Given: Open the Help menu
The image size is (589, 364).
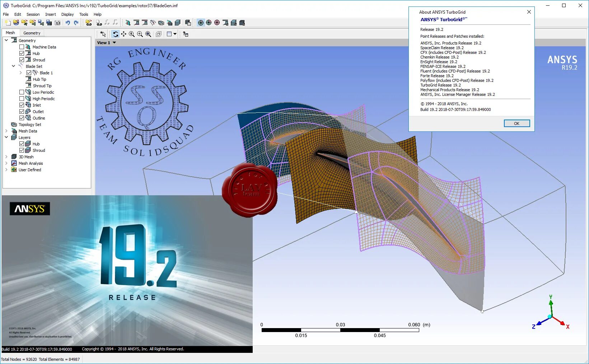Looking at the screenshot, I should coord(98,14).
